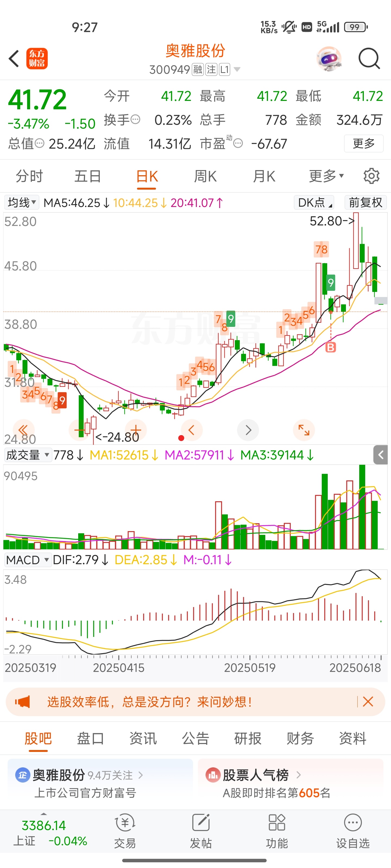Open the 东方财富 logo home
This screenshot has width=391, height=868.
pos(37,59)
